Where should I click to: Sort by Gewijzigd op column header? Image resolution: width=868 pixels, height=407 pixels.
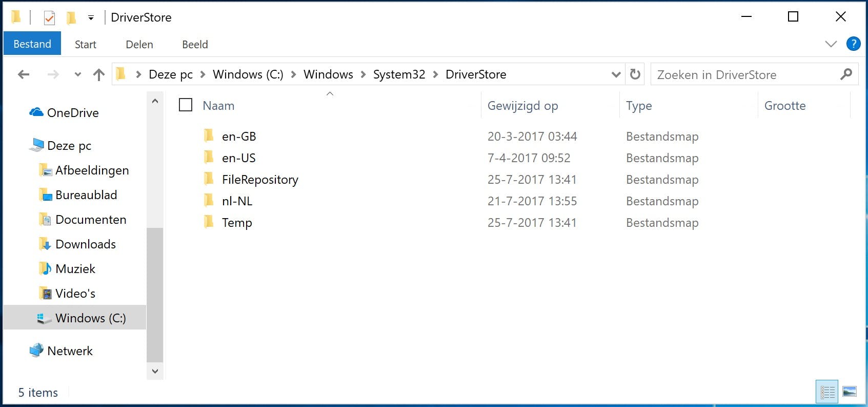[522, 106]
